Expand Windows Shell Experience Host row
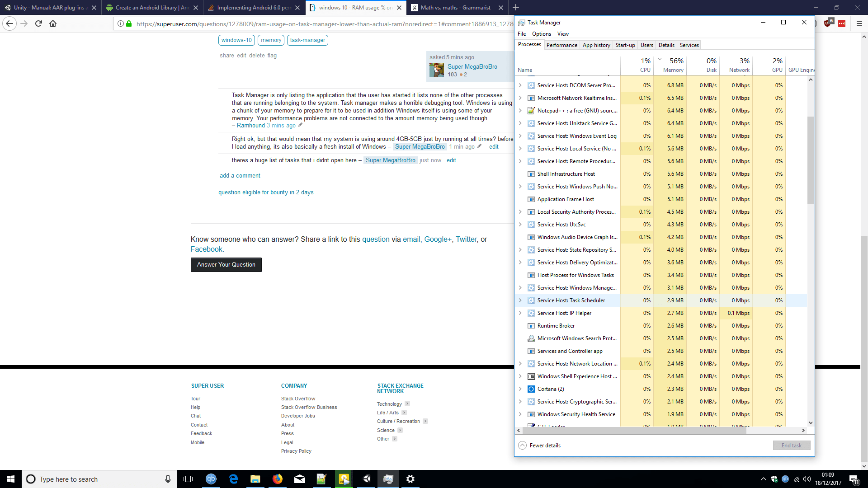Image resolution: width=868 pixels, height=488 pixels. [x=520, y=376]
